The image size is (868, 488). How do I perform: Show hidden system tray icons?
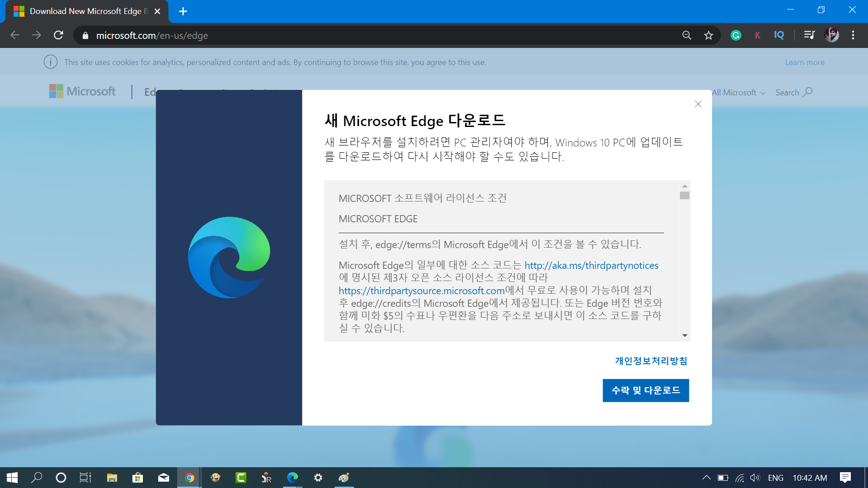(706, 478)
